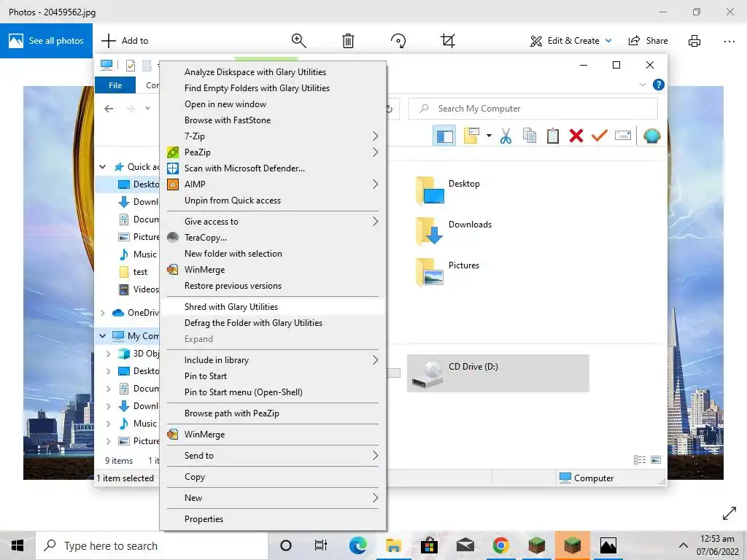Collapse the Quick access tree node
The height and width of the screenshot is (560, 747).
pos(102,167)
